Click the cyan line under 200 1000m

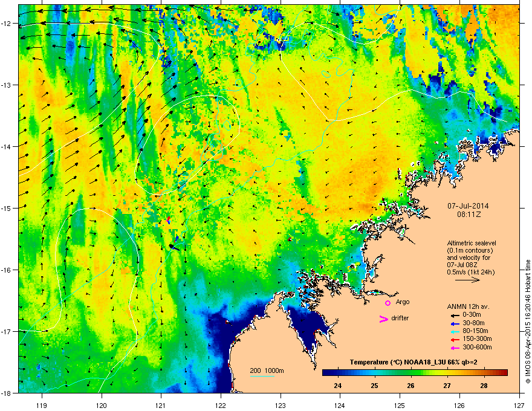(262, 376)
